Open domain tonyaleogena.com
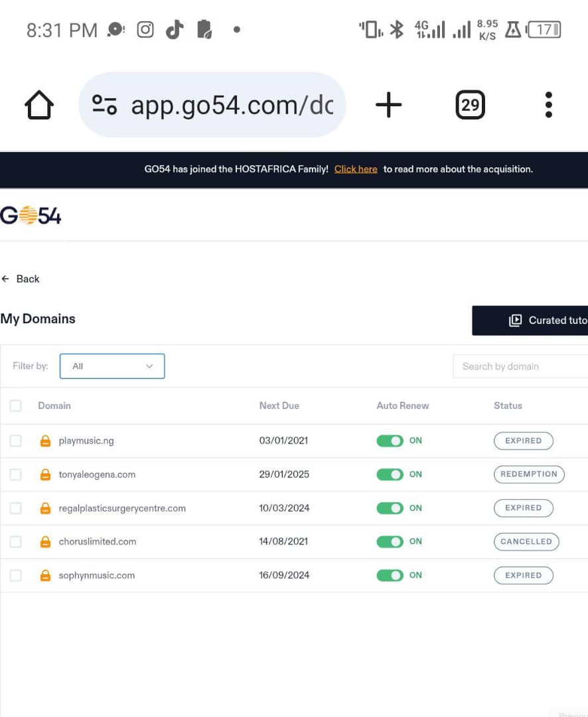Screen dimensions: 588x717 click(x=97, y=474)
